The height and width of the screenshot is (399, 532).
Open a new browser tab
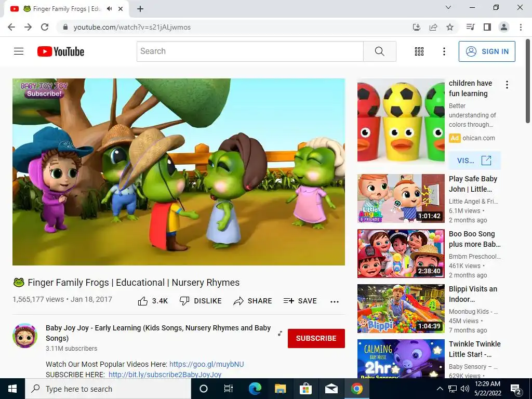pos(140,9)
